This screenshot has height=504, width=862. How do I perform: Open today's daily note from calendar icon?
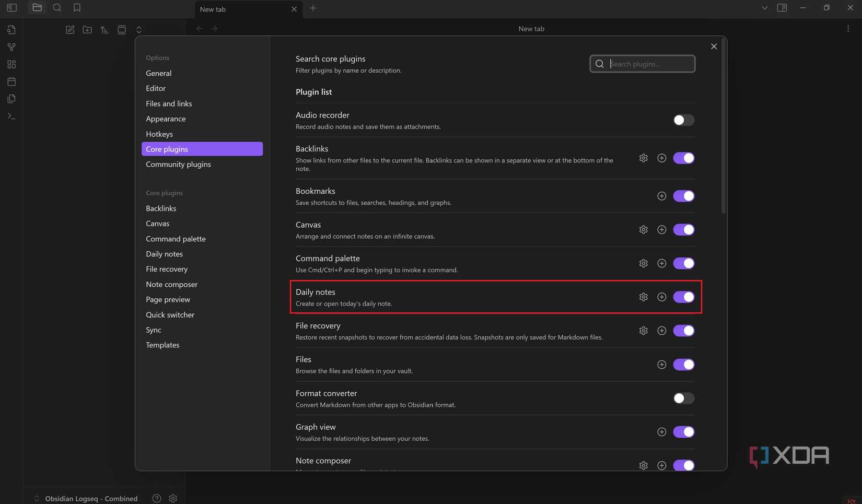11,81
